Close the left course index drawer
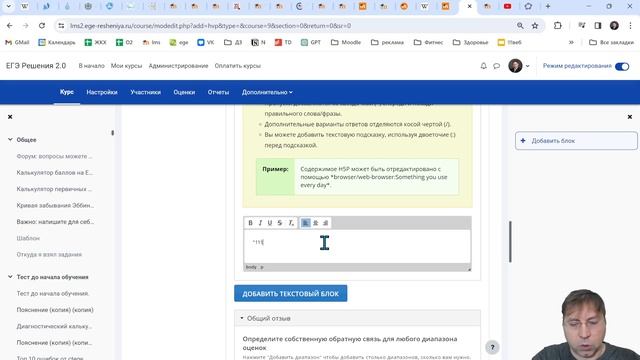 (x=10, y=117)
